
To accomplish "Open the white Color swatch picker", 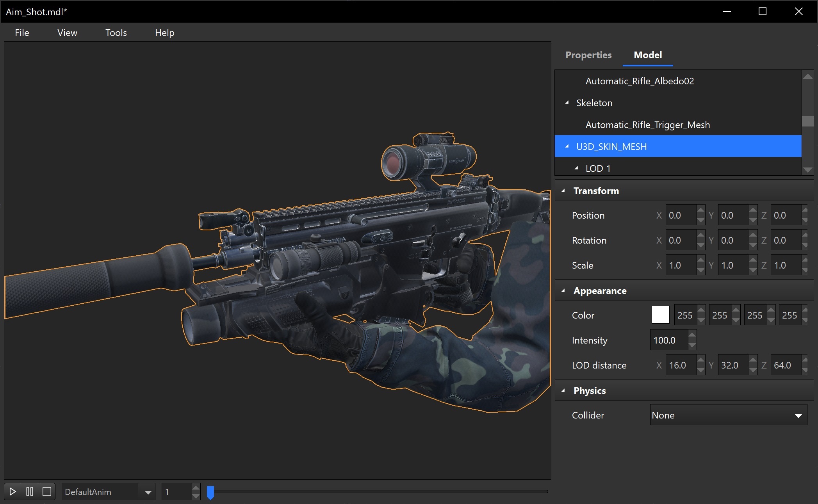I will point(660,315).
